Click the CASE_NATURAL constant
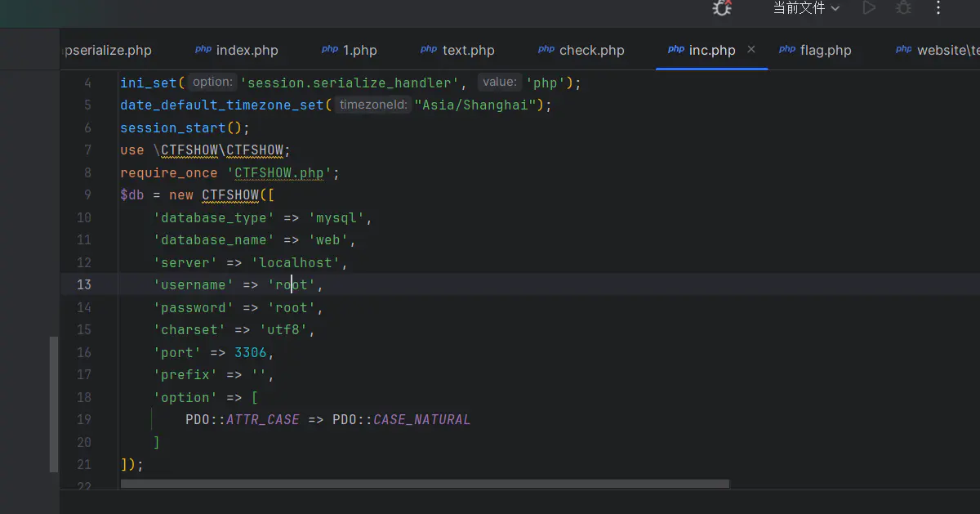980x514 pixels. (x=422, y=419)
